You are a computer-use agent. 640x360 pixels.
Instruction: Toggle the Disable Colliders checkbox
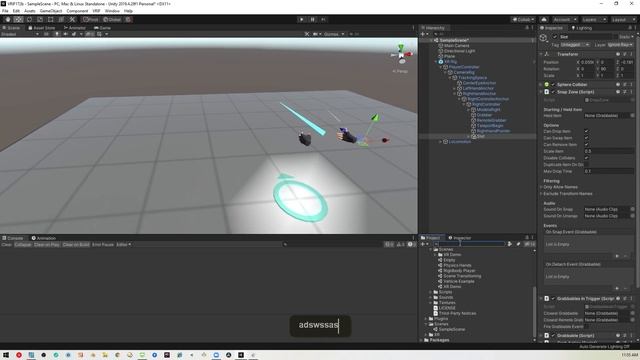tap(587, 158)
